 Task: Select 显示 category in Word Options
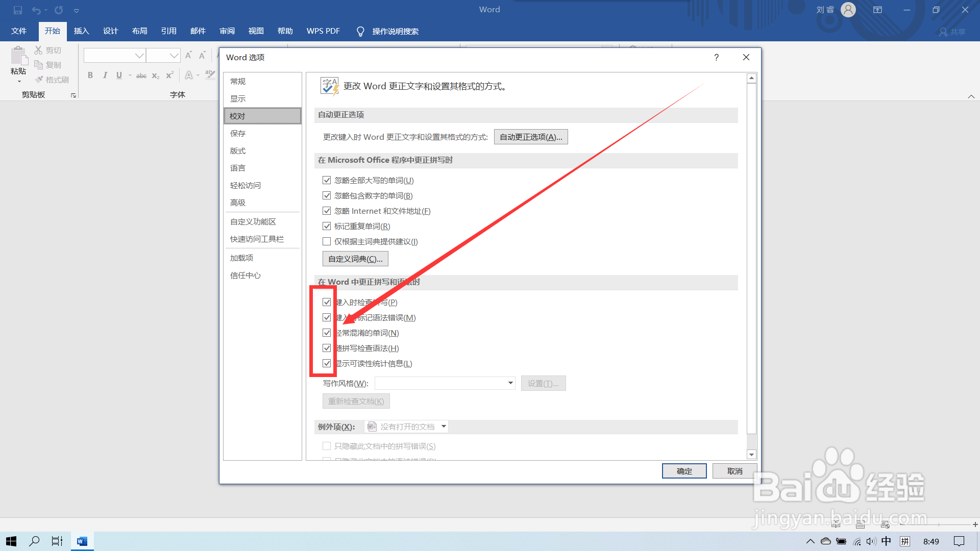(262, 98)
